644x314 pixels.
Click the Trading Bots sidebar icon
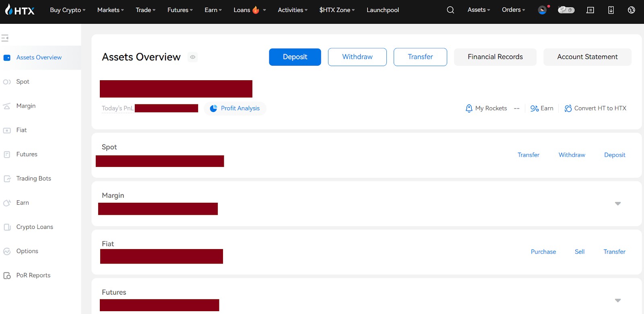point(7,179)
